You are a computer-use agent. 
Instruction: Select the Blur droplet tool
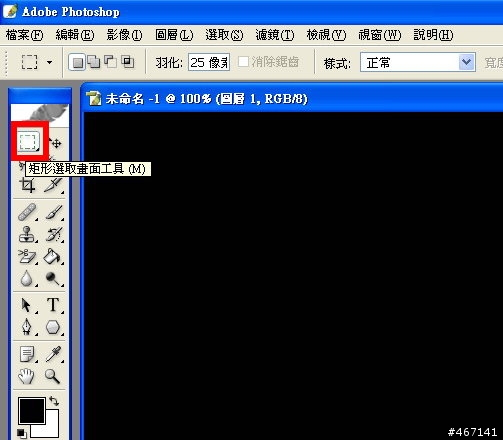pos(27,279)
